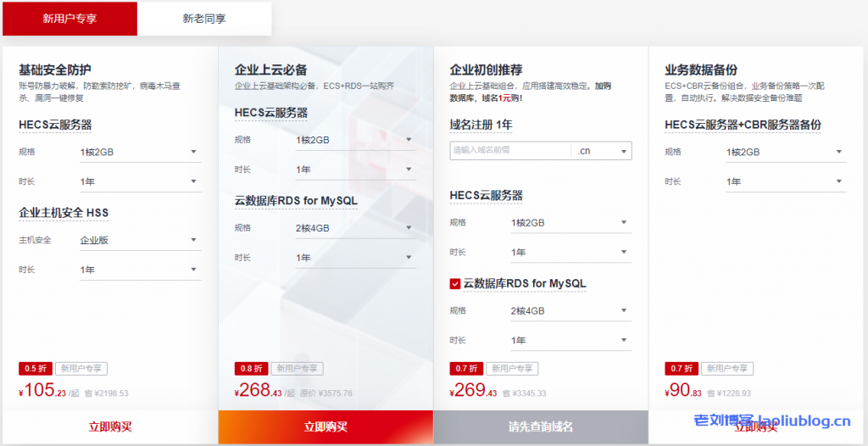
Task: Switch to the 新用户专享 tab
Action: click(x=70, y=19)
